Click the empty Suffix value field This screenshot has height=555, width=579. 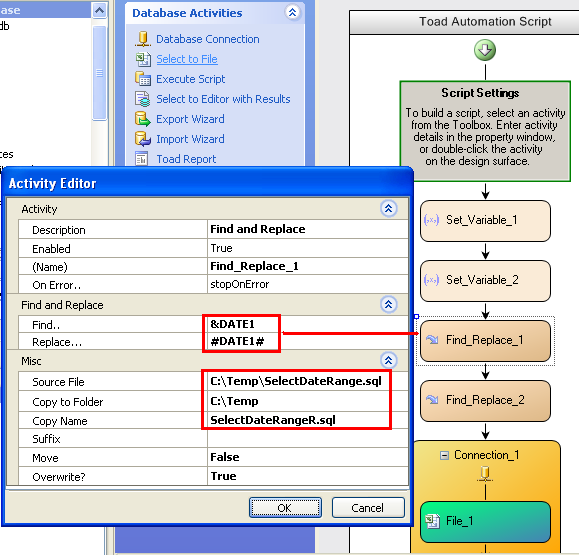pyautogui.click(x=308, y=438)
